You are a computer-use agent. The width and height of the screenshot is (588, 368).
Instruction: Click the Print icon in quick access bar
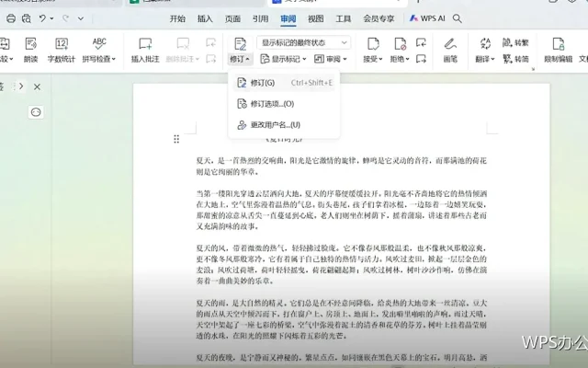click(x=11, y=18)
